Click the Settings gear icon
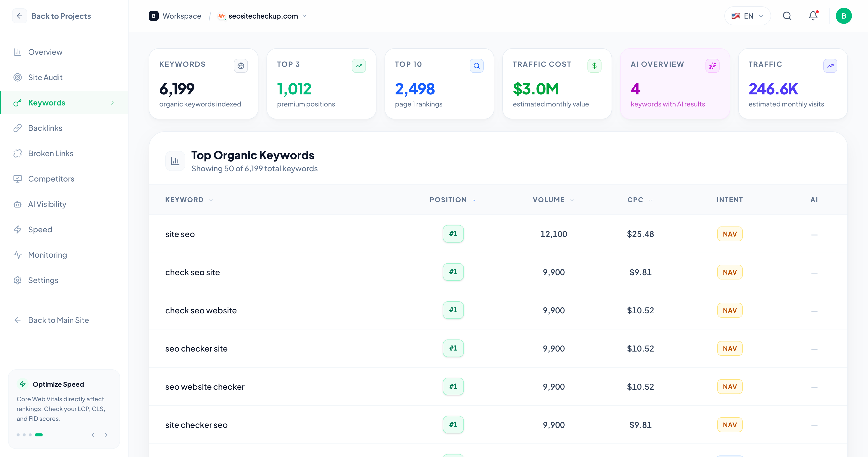868x457 pixels. tap(18, 280)
